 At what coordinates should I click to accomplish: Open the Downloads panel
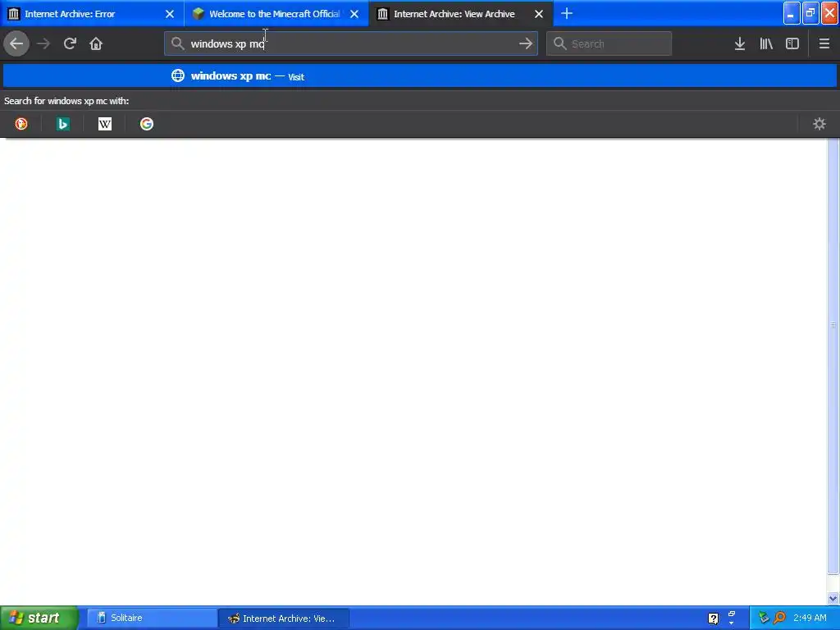click(740, 44)
